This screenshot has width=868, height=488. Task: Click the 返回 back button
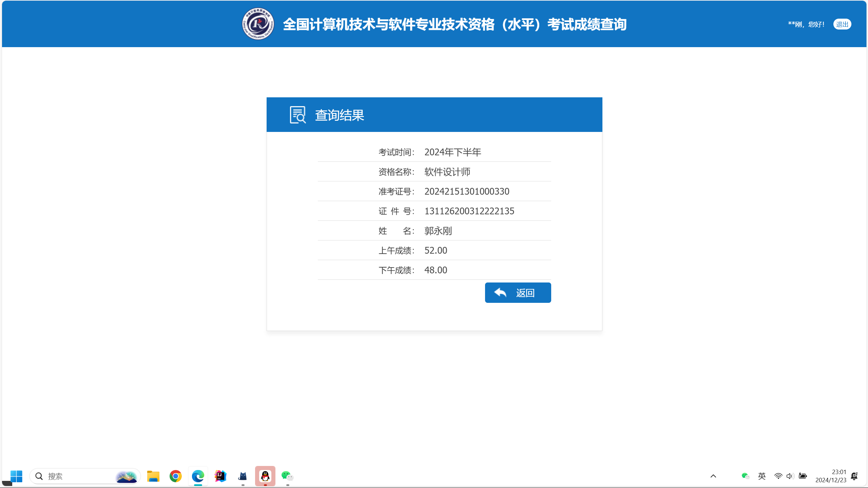click(x=518, y=293)
